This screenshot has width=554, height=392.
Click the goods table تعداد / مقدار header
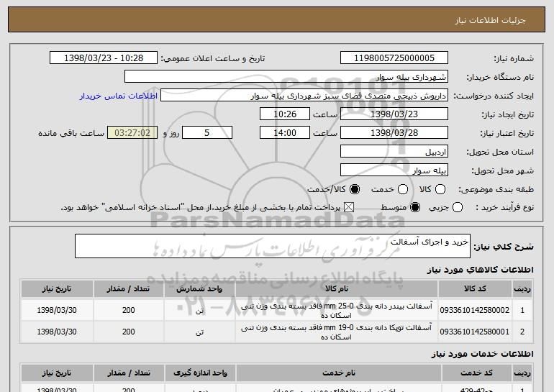[x=128, y=289]
